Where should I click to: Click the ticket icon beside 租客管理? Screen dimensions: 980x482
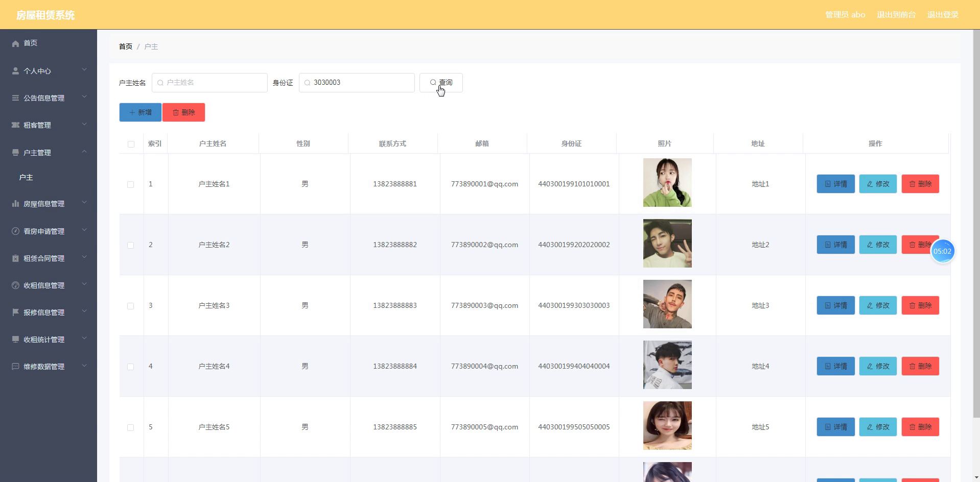[15, 125]
